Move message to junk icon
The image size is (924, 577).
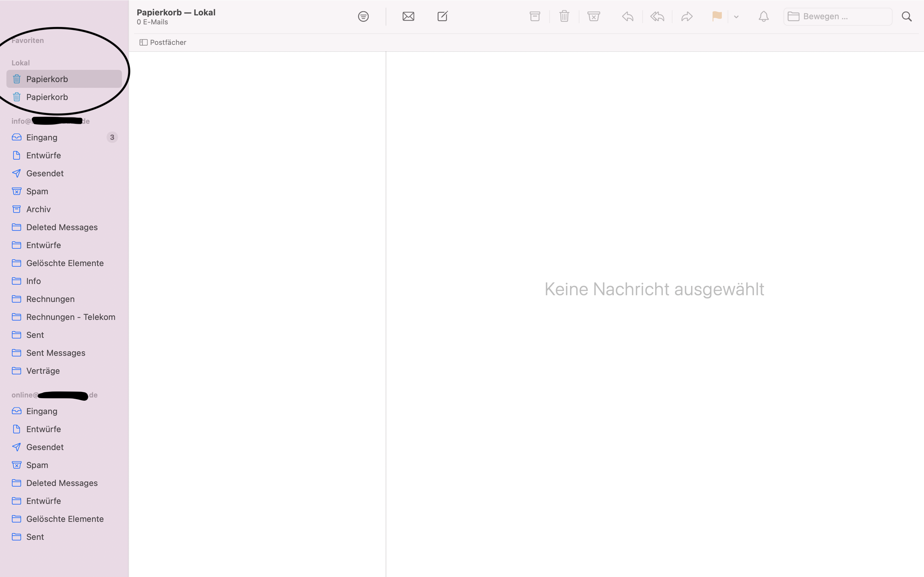click(593, 16)
